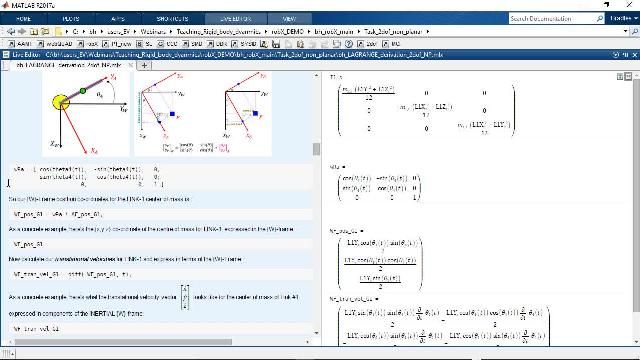Viewport: 640px width, 360px height.
Task: Click the frame projection diagrams image
Action: coord(203,114)
